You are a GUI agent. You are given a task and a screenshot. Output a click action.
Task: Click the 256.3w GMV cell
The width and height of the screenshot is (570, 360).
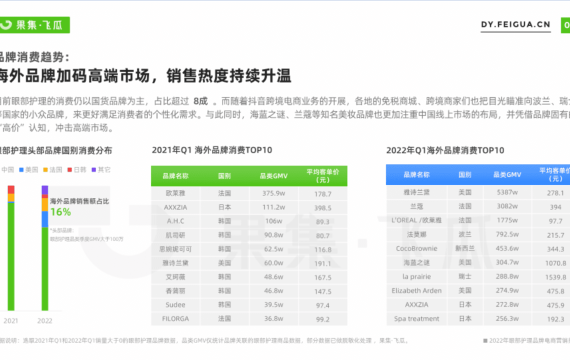(x=507, y=319)
